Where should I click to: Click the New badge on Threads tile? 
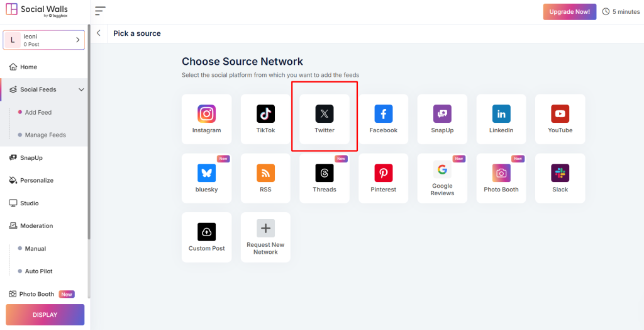[x=341, y=159]
